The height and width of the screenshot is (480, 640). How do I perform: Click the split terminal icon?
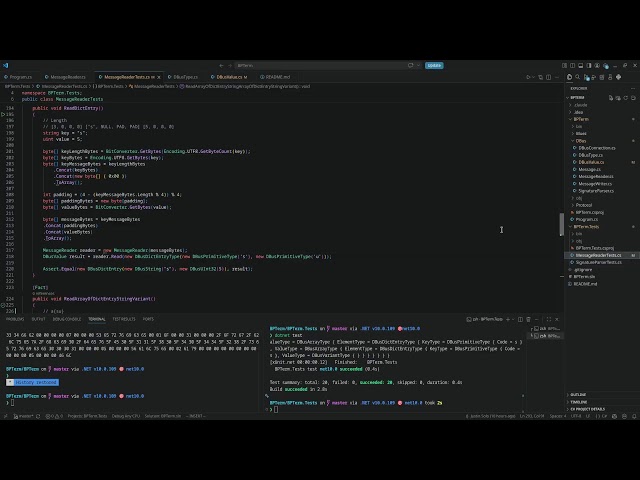pyautogui.click(x=520, y=319)
